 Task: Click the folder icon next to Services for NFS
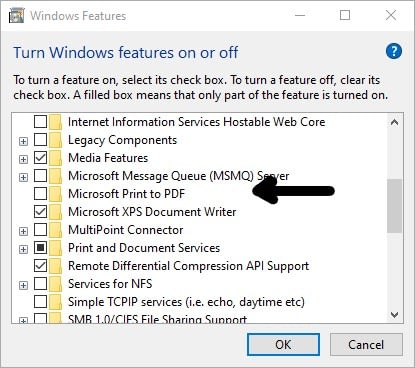(x=55, y=284)
